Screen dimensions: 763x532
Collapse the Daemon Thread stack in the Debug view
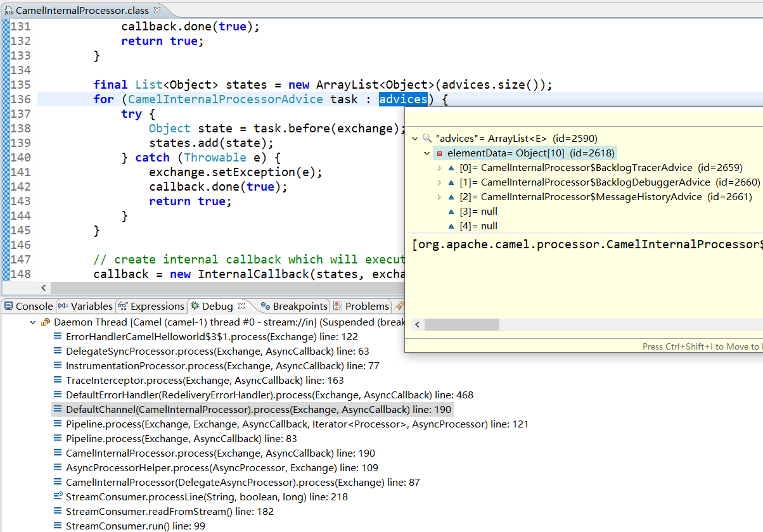33,322
